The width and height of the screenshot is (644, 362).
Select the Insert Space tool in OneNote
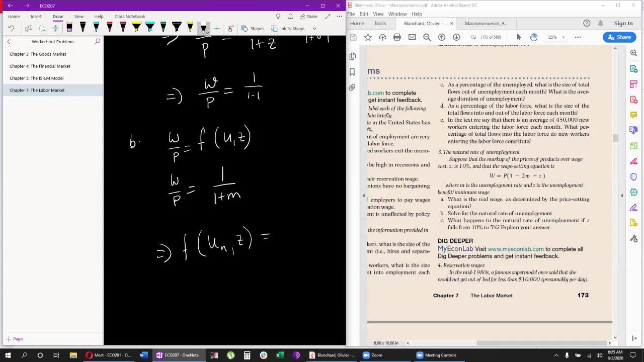click(55, 29)
